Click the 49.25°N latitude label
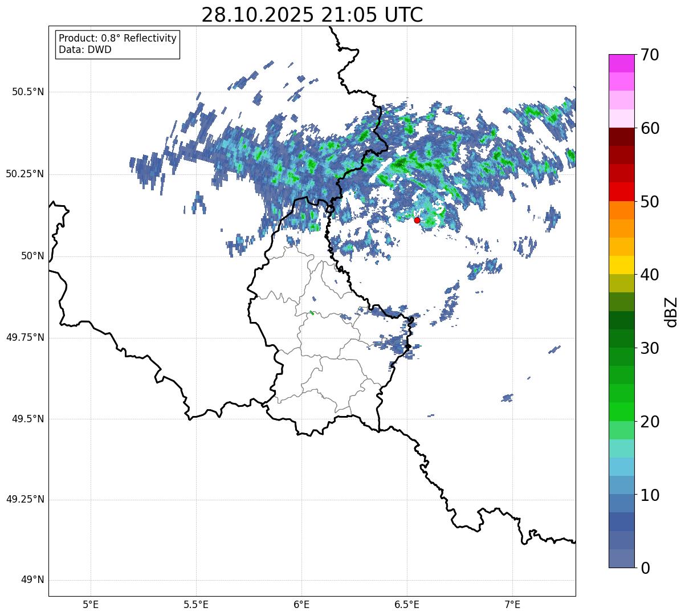 click(25, 499)
